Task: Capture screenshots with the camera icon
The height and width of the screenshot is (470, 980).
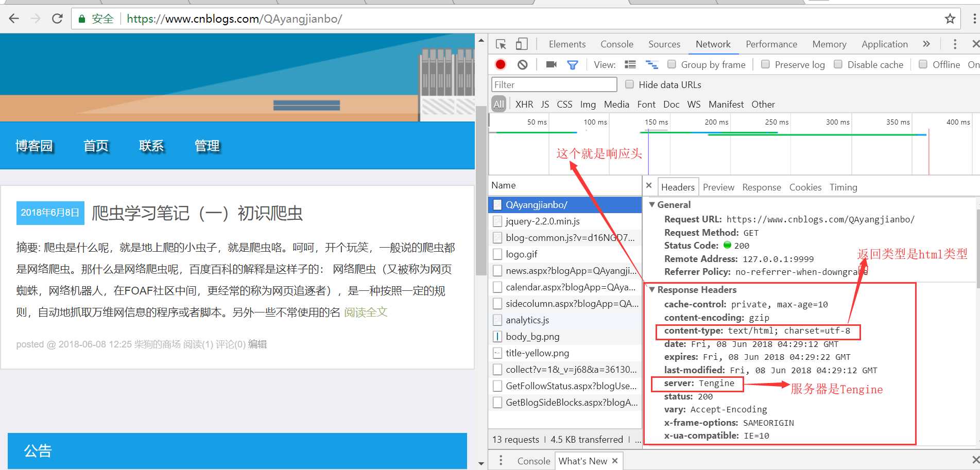Action: [551, 64]
